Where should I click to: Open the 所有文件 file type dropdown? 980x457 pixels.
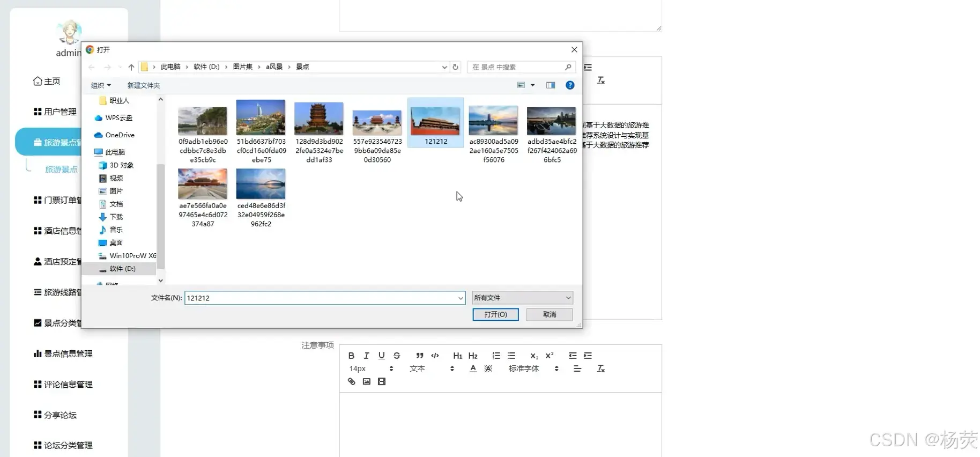click(523, 298)
